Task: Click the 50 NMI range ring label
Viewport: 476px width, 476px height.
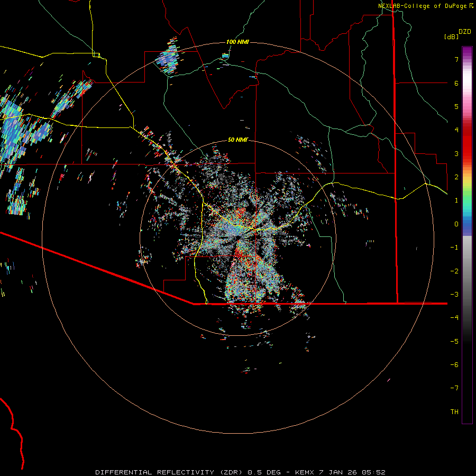Action: click(x=238, y=140)
